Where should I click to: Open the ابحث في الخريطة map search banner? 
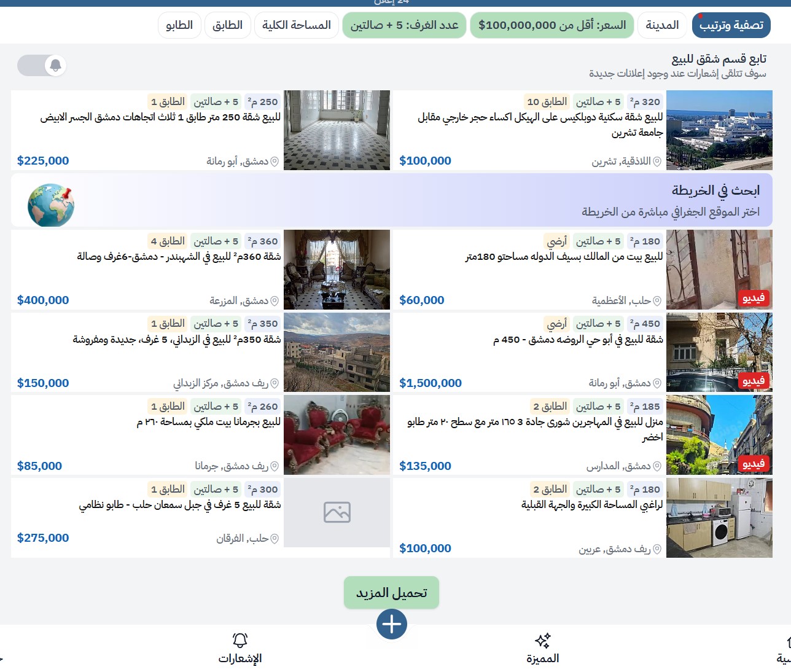[x=392, y=200]
